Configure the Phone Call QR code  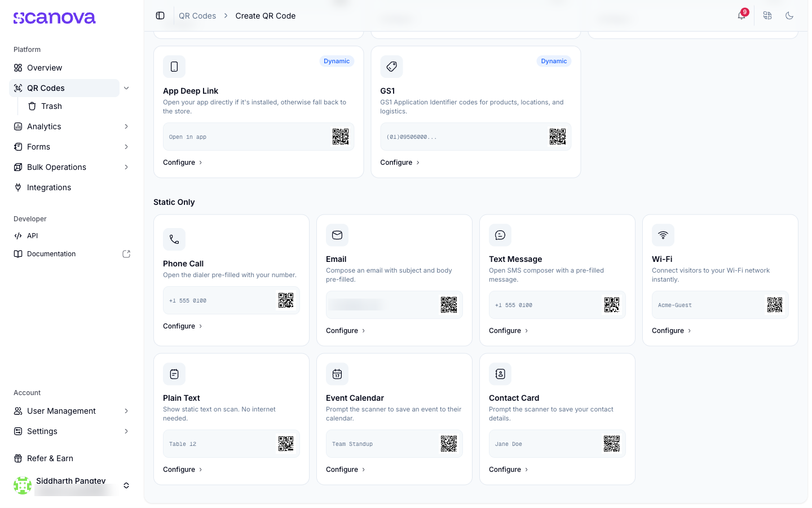(183, 326)
